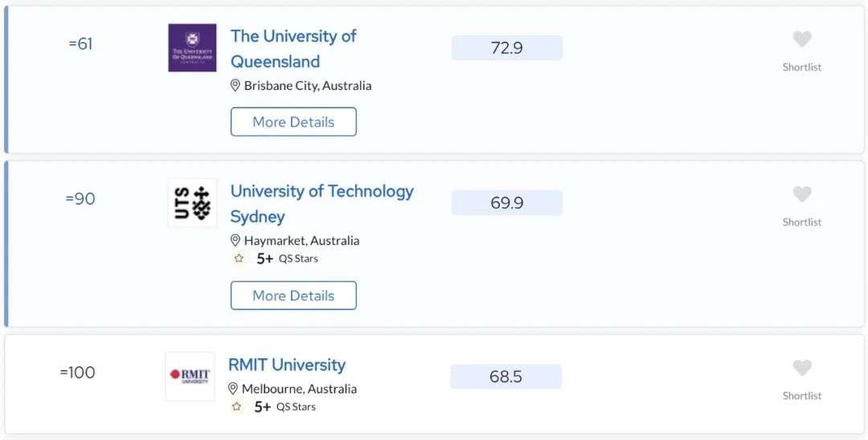Click the 69.9 score box
The image size is (868, 440).
click(x=507, y=203)
